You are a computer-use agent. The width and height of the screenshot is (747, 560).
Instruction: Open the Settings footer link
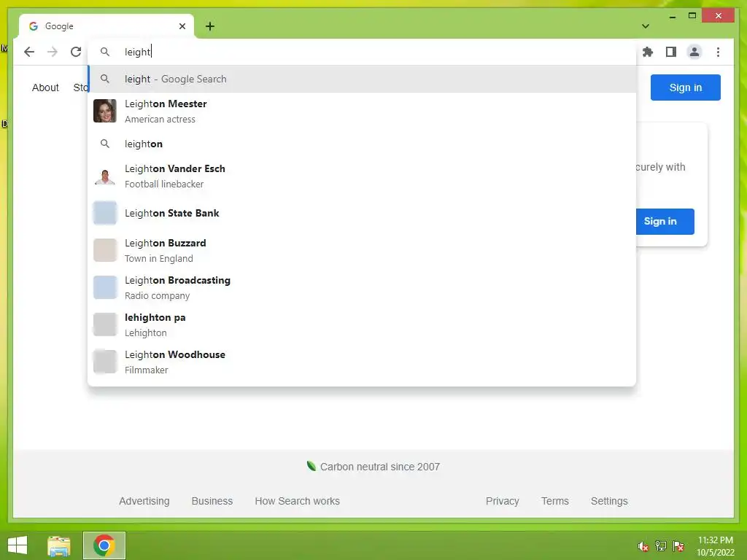click(609, 501)
